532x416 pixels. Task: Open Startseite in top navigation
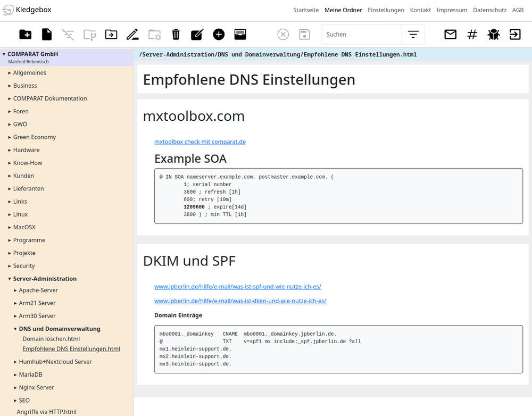(306, 10)
